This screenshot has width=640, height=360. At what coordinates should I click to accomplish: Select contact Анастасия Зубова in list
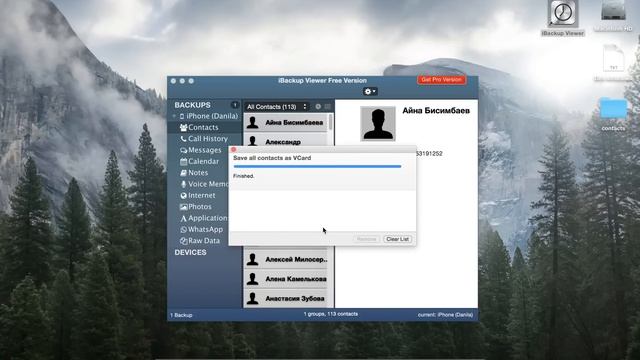pos(286,298)
